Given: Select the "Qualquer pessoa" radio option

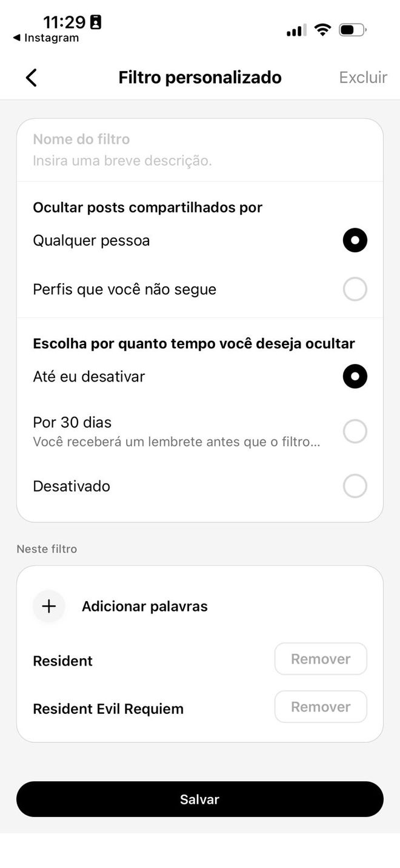Looking at the screenshot, I should pos(355,240).
